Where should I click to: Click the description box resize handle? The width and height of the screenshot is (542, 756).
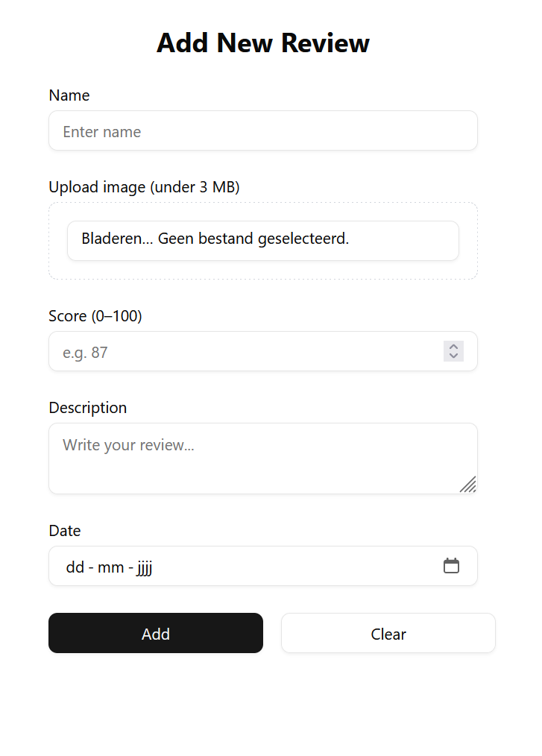pyautogui.click(x=468, y=485)
